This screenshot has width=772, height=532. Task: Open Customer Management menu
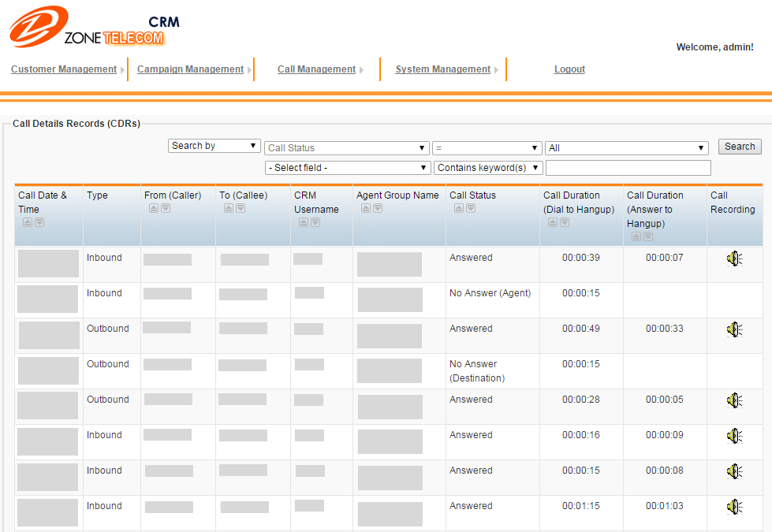click(64, 69)
